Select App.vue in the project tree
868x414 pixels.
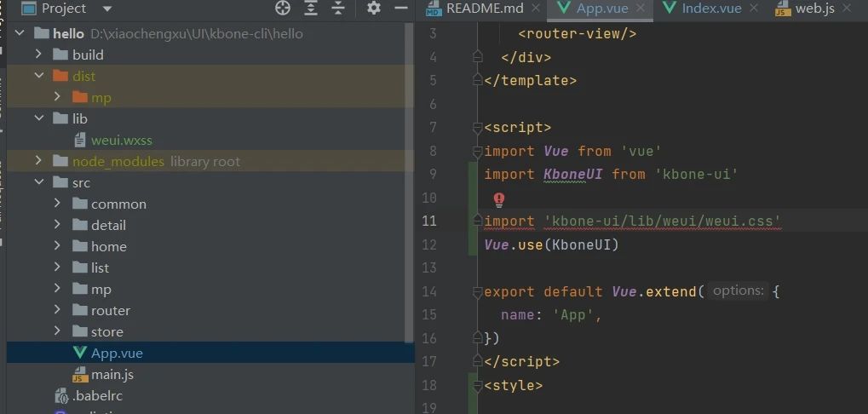coord(210,353)
